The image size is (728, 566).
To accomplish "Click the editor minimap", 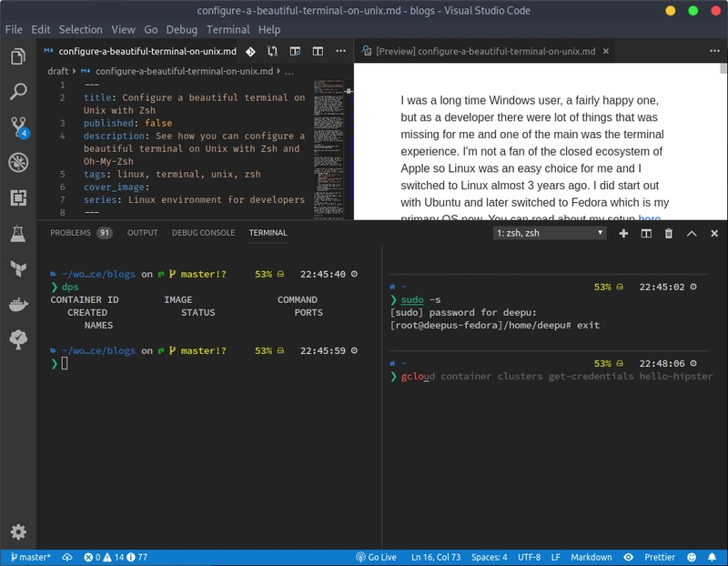I will point(329,148).
